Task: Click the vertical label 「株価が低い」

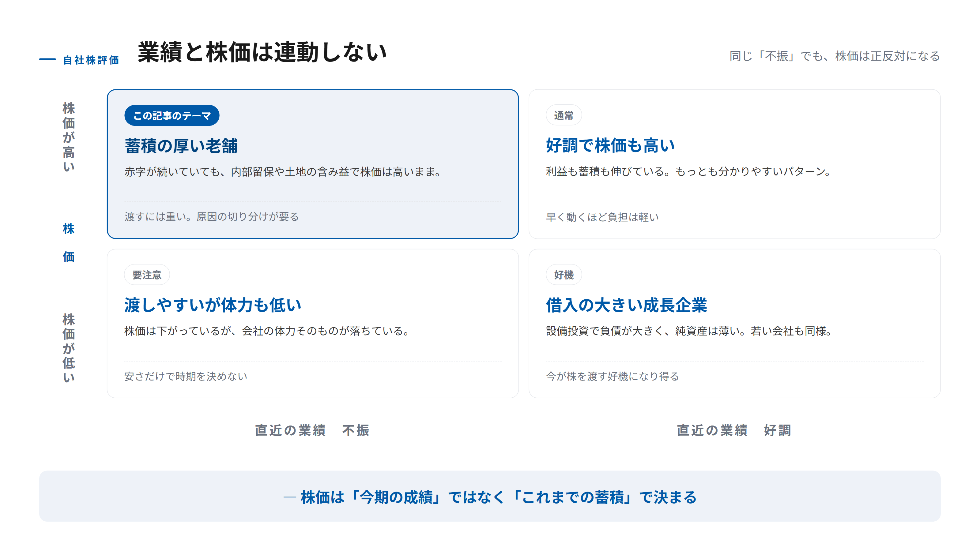Action: pos(69,348)
